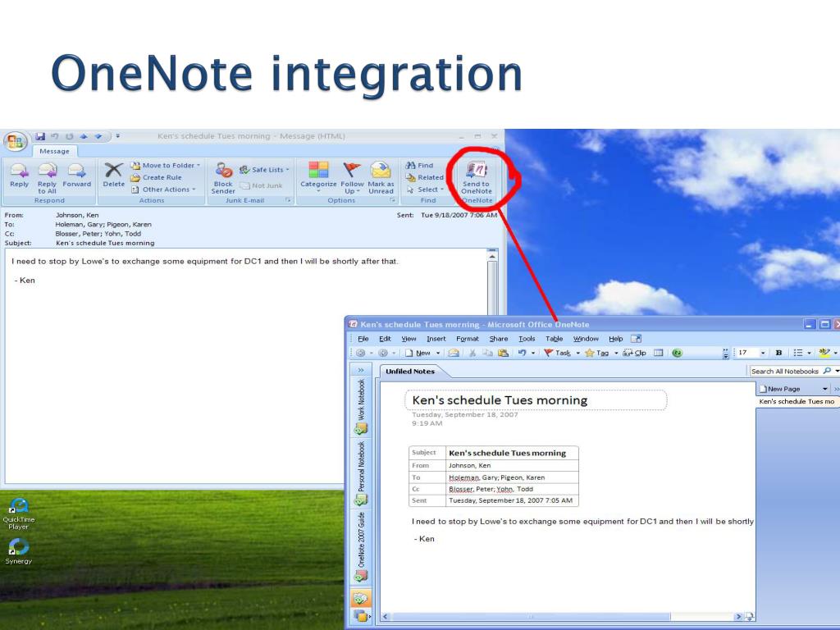This screenshot has height=630, width=840.
Task: Click Related in Find group
Action: click(425, 177)
